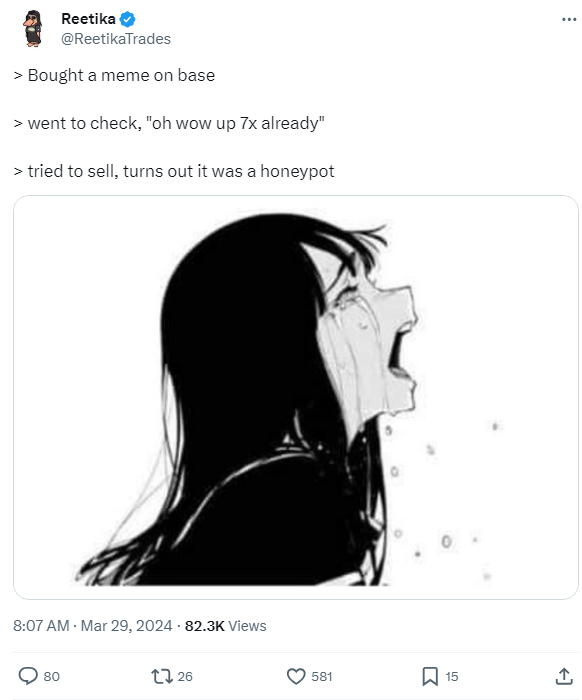Click the 80 replies count
582x700 pixels.
[x=51, y=676]
